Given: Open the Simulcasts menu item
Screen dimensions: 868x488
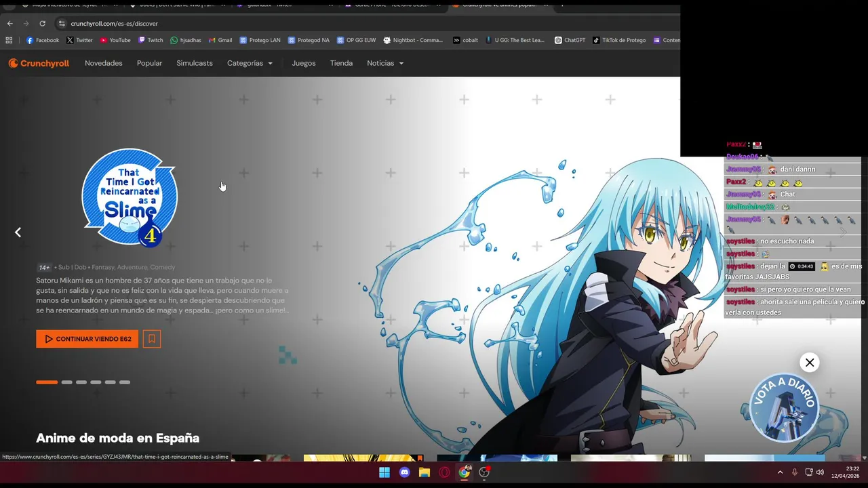Looking at the screenshot, I should click(x=195, y=63).
